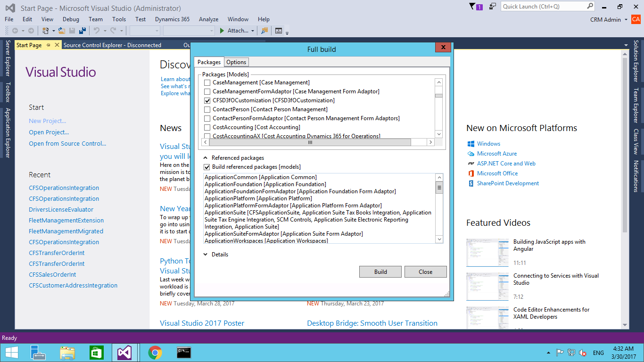644x362 pixels.
Task: Uncheck the CFSD3fOCustomization package checkbox
Action: [207, 100]
